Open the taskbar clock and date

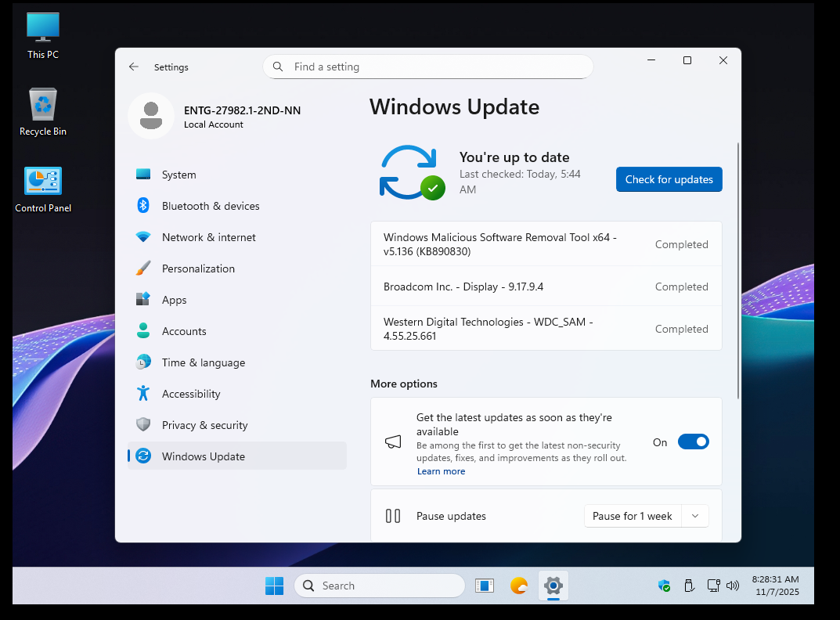coord(776,586)
